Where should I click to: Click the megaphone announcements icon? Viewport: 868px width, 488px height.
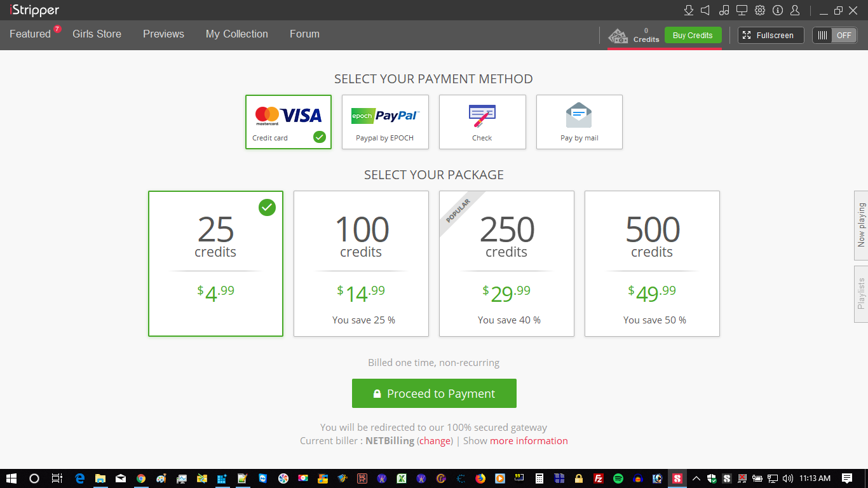tap(705, 10)
